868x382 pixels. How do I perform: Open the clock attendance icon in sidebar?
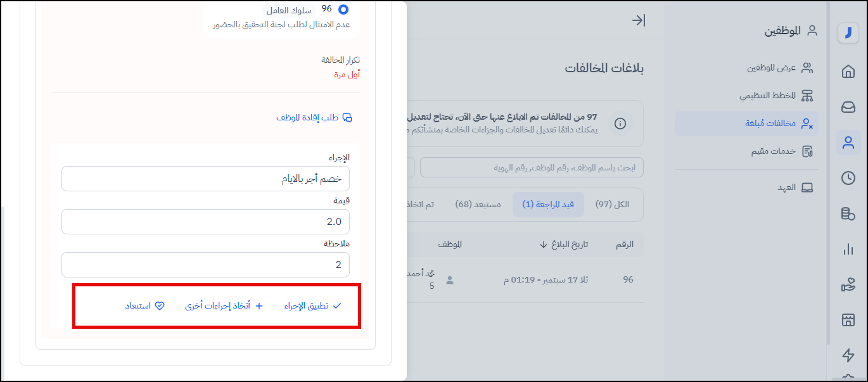(848, 179)
